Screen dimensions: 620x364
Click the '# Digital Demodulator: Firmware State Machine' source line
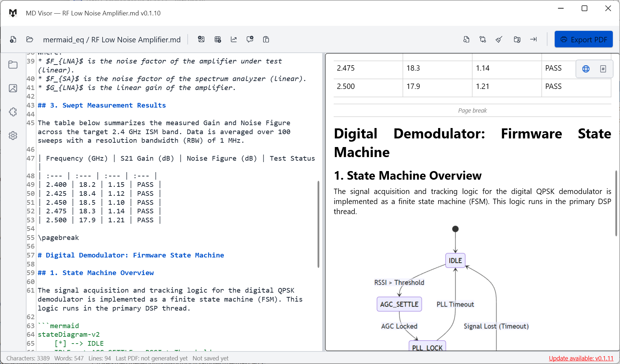[131, 255]
